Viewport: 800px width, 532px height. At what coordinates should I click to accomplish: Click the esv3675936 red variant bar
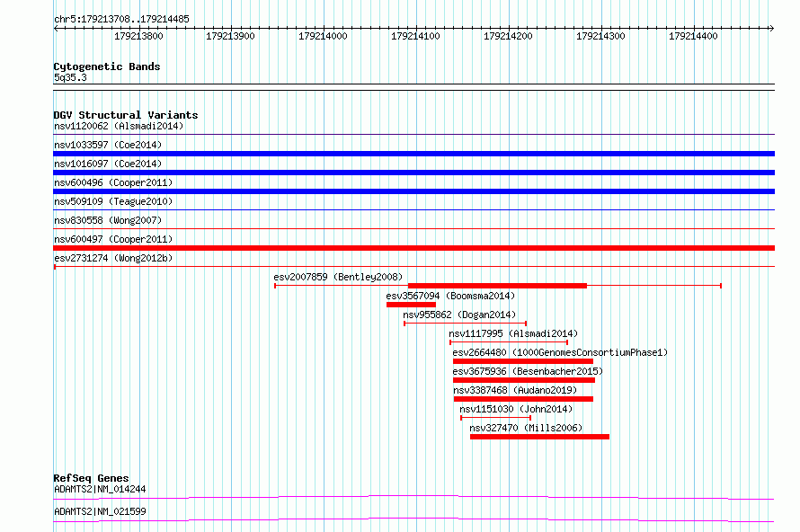pos(524,380)
